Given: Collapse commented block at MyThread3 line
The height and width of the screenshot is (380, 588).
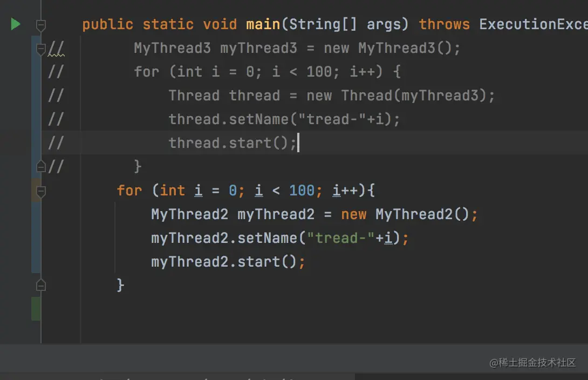Looking at the screenshot, I should coord(41,49).
